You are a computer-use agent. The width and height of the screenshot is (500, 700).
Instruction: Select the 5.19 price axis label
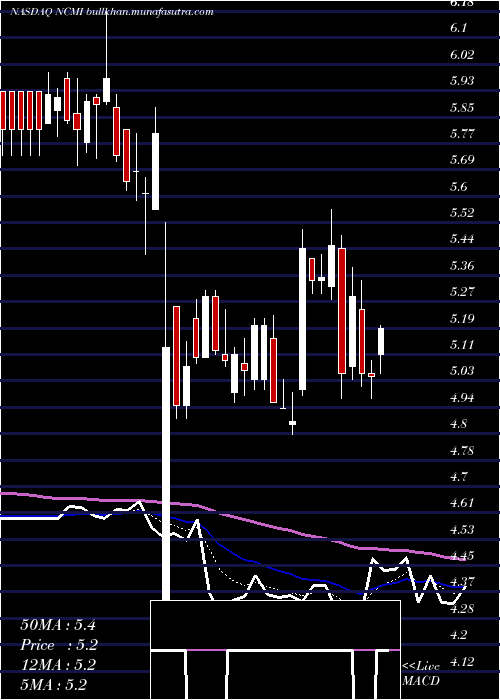click(x=462, y=318)
